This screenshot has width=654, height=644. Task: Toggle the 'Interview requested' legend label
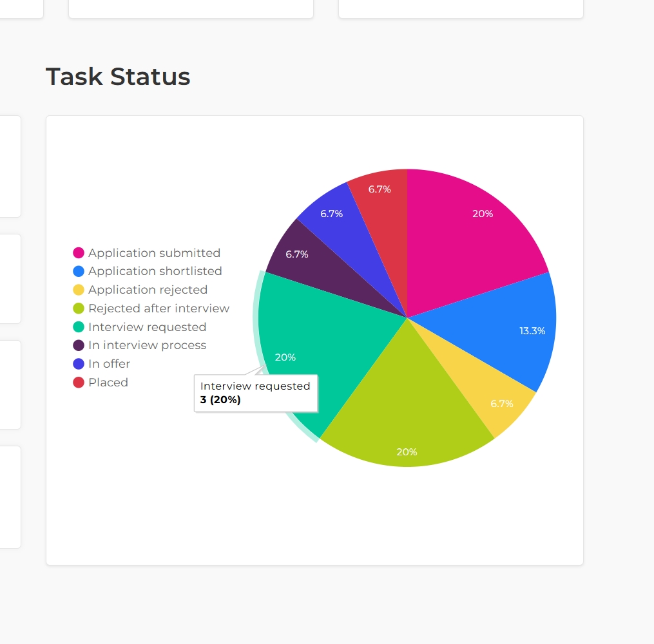pos(147,327)
